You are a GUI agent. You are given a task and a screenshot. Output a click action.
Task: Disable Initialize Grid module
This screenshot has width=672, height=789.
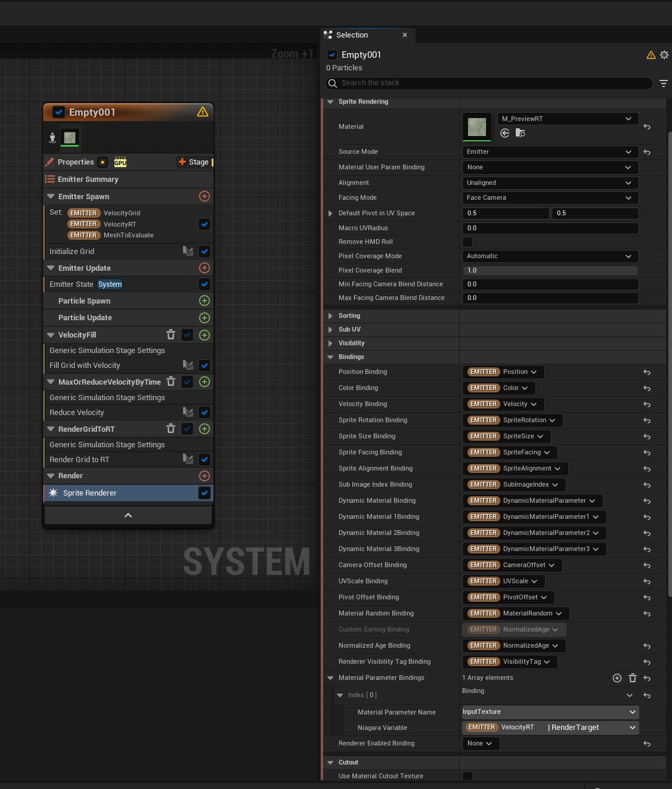(x=205, y=251)
